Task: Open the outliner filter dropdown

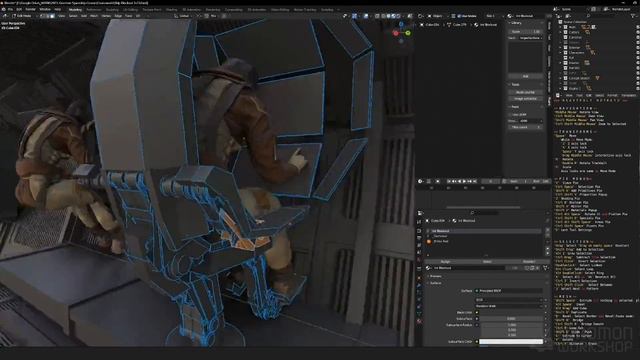Action: coord(633,16)
